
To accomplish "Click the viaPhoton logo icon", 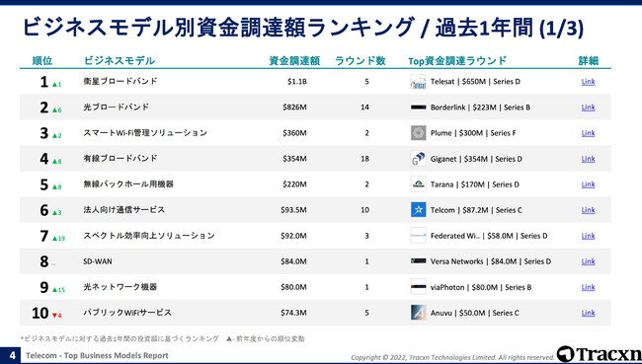I will pyautogui.click(x=418, y=287).
